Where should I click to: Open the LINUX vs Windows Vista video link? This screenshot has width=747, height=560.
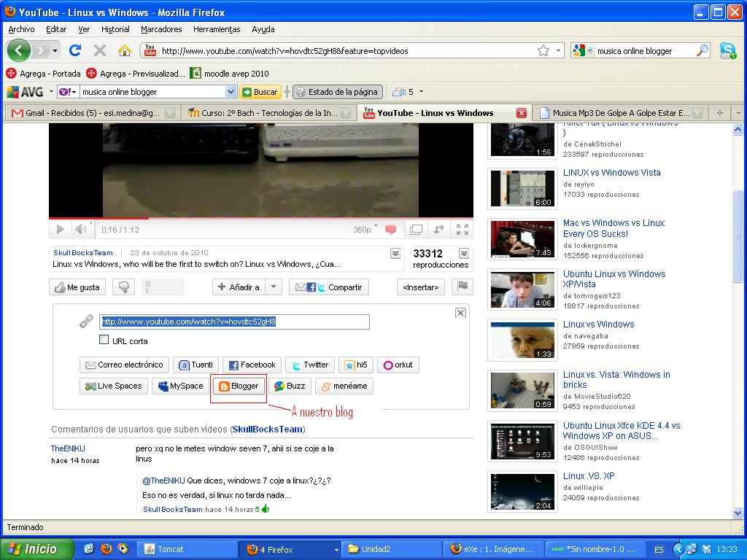point(612,172)
